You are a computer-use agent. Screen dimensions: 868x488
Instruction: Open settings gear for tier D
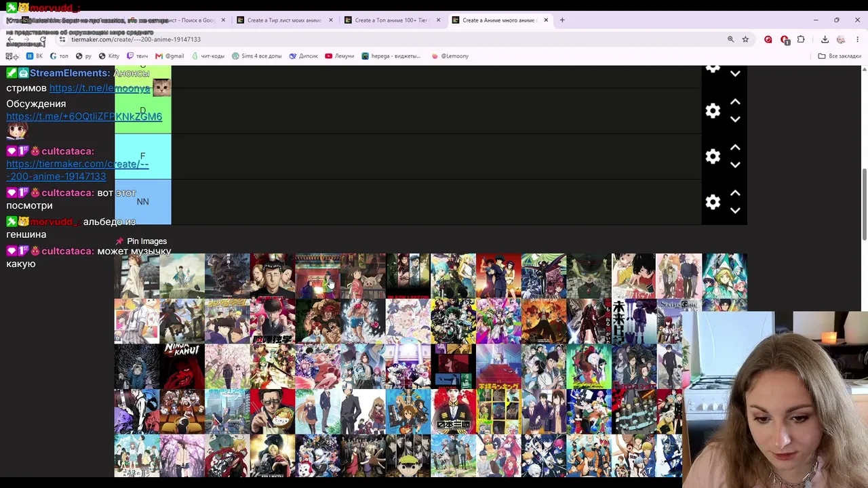pos(713,111)
